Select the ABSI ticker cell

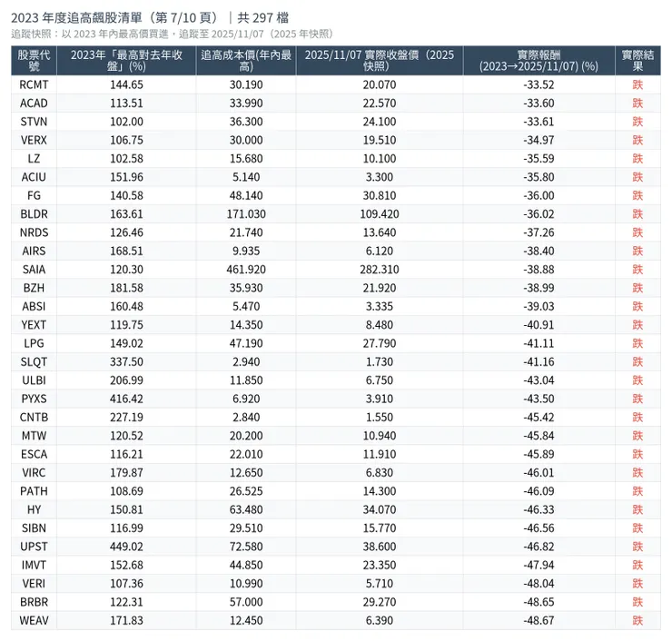coord(34,306)
